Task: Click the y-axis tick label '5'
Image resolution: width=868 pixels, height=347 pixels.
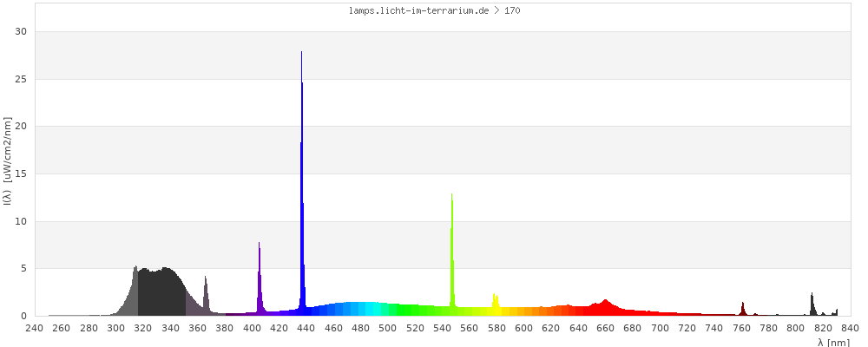Action: point(24,268)
